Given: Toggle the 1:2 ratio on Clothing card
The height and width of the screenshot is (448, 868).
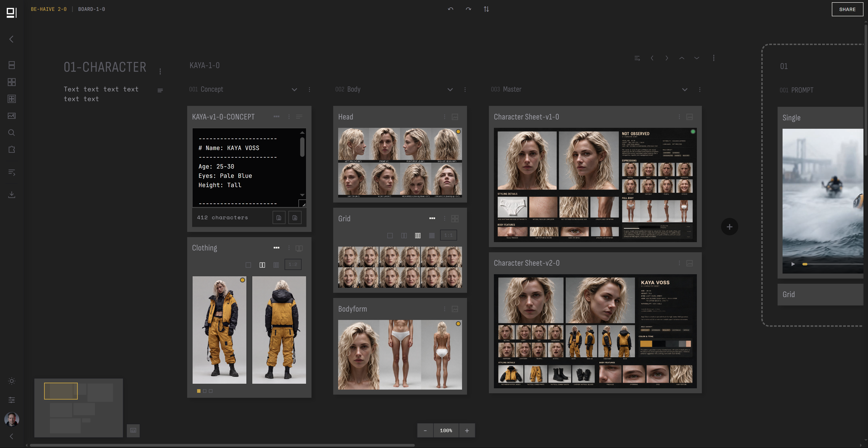Looking at the screenshot, I should 293,265.
